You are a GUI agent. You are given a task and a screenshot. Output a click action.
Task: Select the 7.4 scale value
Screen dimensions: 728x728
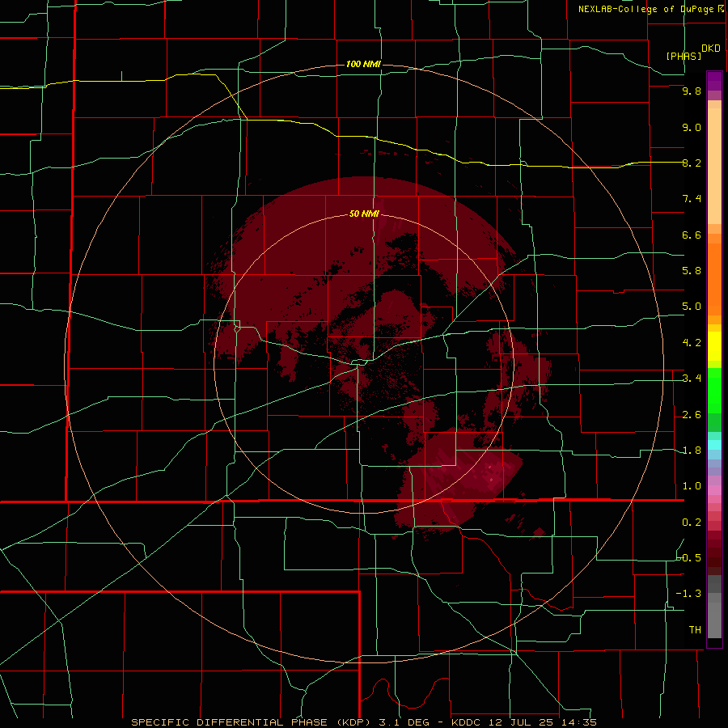tap(692, 199)
